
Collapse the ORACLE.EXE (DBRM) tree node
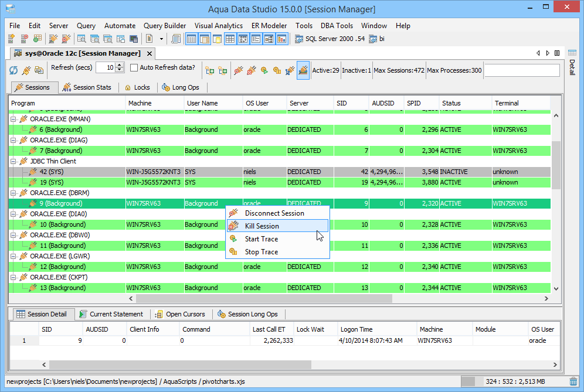click(x=13, y=193)
